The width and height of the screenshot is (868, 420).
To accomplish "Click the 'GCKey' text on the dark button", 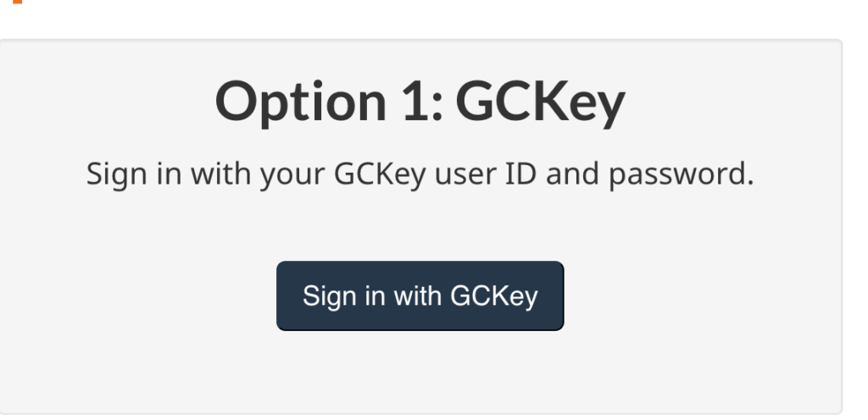I will click(494, 296).
